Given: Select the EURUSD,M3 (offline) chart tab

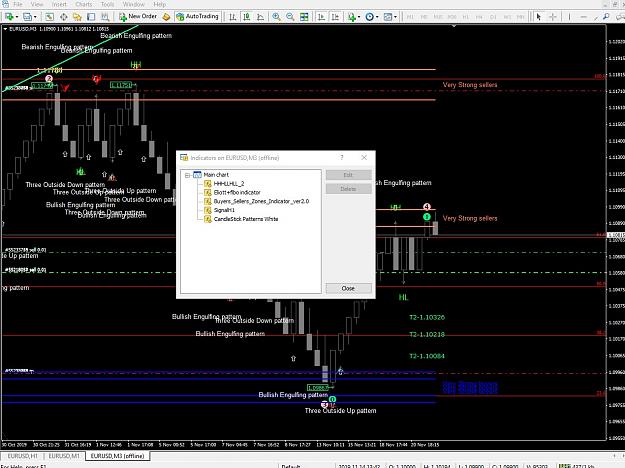Looking at the screenshot, I should tap(117, 456).
